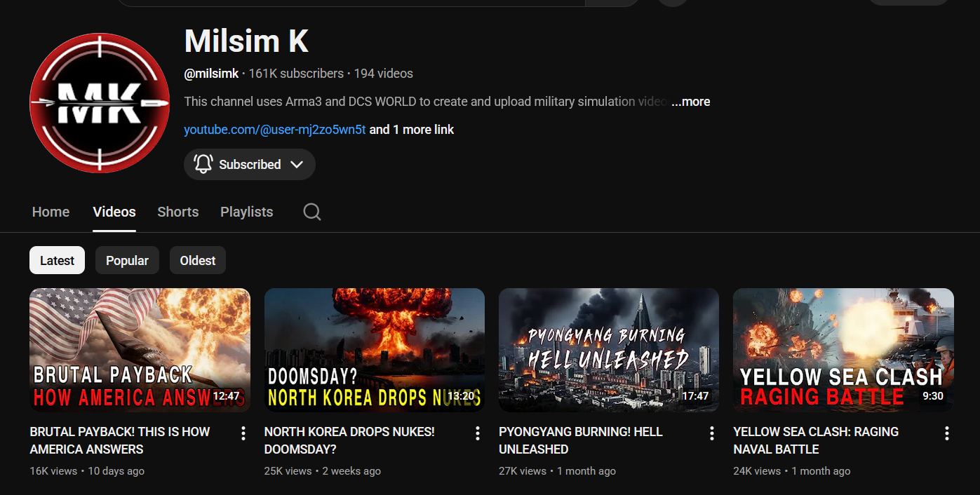
Task: Open options menu for NORTH KOREA DROPS NUKES video
Action: [x=478, y=433]
